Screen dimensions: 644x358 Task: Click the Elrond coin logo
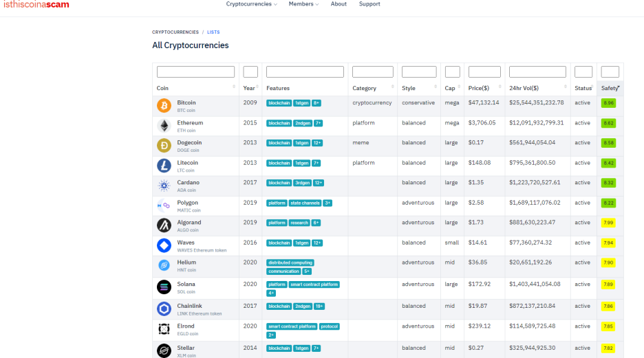(x=164, y=329)
